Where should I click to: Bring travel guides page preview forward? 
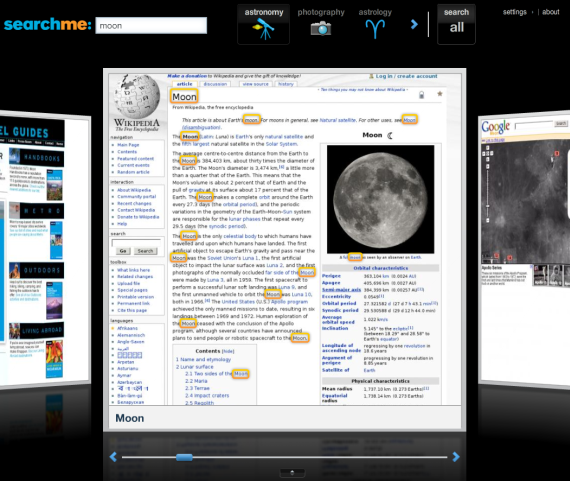pos(44,251)
